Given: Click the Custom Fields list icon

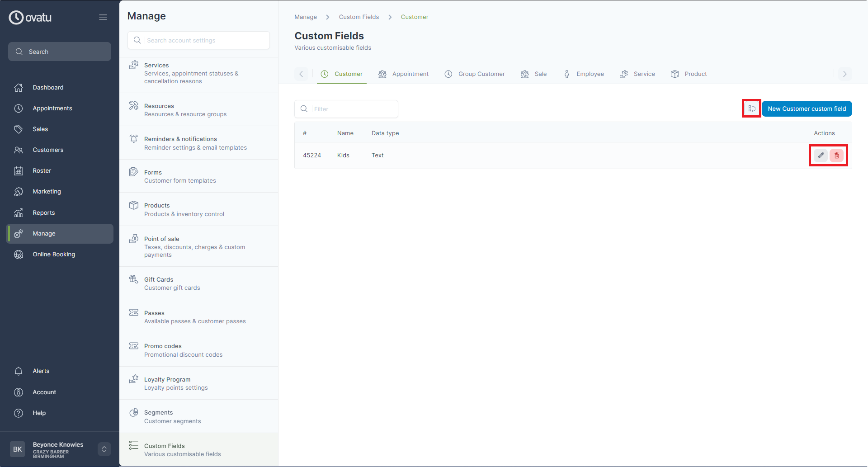Looking at the screenshot, I should [134, 445].
